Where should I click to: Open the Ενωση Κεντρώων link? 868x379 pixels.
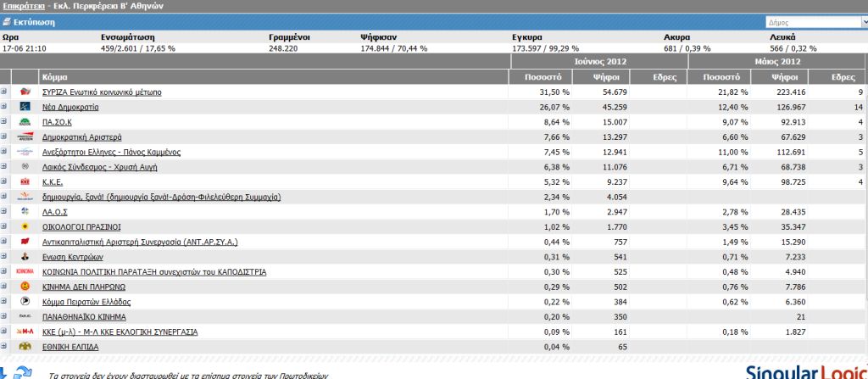pyautogui.click(x=73, y=257)
